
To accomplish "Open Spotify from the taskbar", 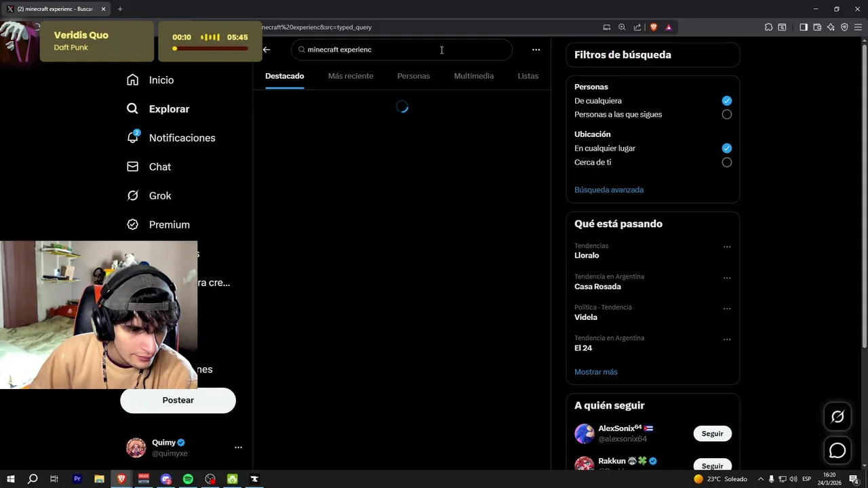I will click(188, 479).
